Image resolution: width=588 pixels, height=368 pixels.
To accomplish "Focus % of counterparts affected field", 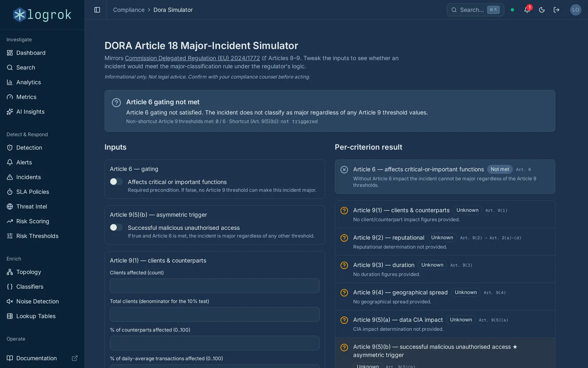I will point(215,343).
